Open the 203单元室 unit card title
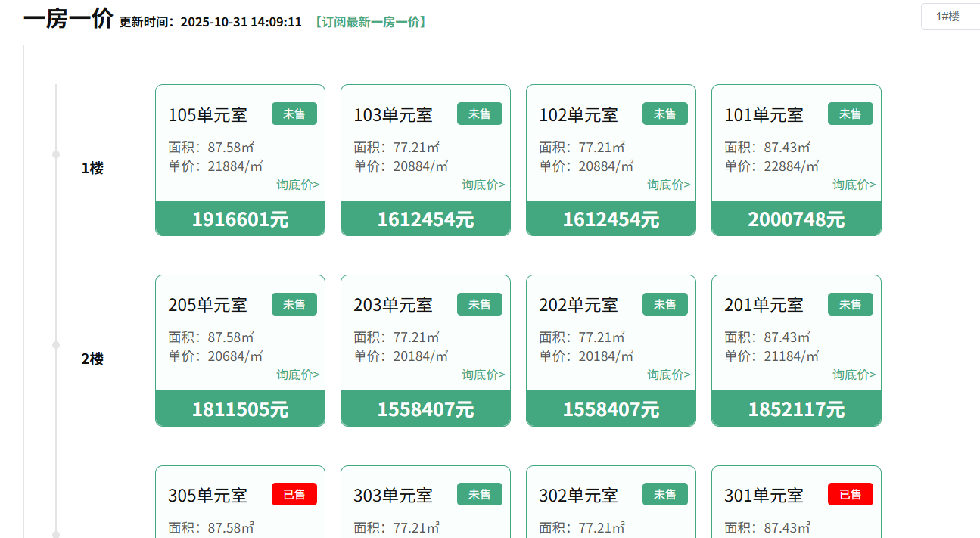The width and height of the screenshot is (980, 538). pos(393,305)
